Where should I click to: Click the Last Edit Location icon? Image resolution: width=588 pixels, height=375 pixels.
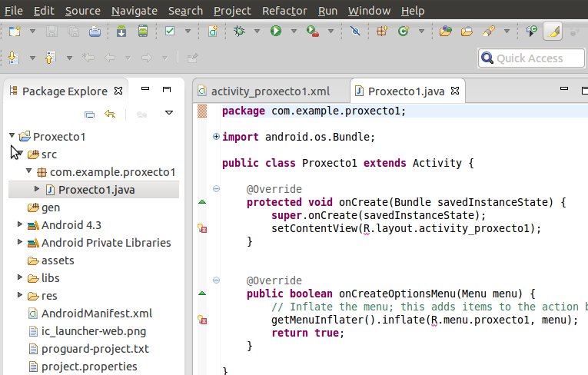pos(88,58)
